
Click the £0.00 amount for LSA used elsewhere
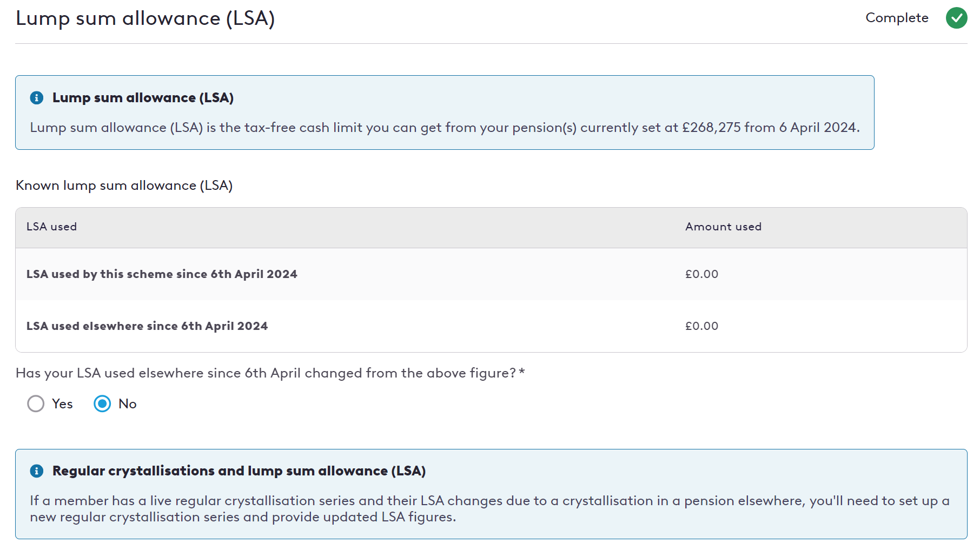tap(701, 326)
